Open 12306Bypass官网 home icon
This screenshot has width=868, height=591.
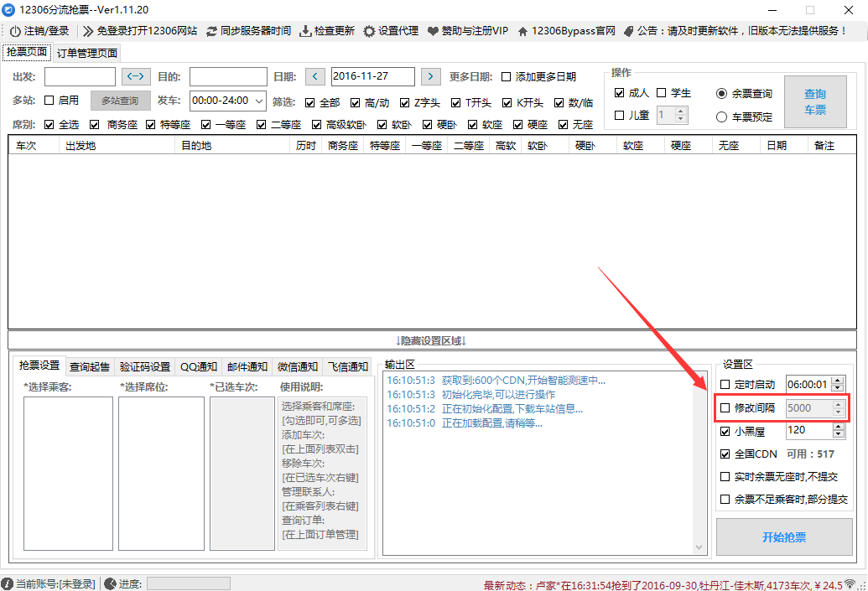[522, 32]
